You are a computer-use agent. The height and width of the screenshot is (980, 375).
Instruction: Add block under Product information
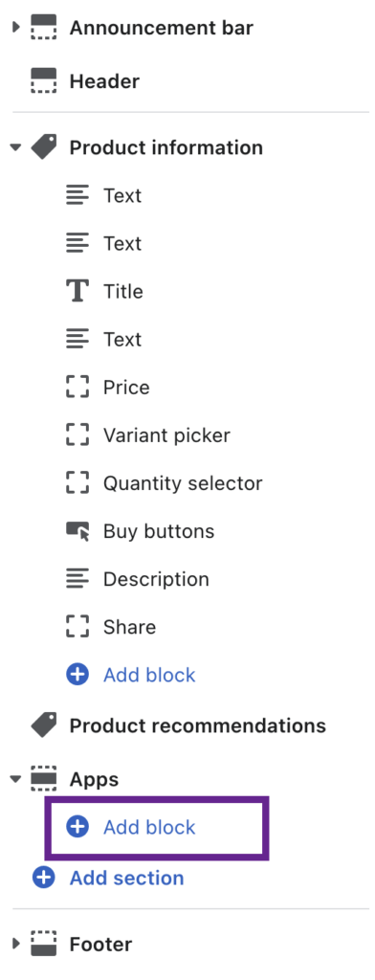coord(131,675)
